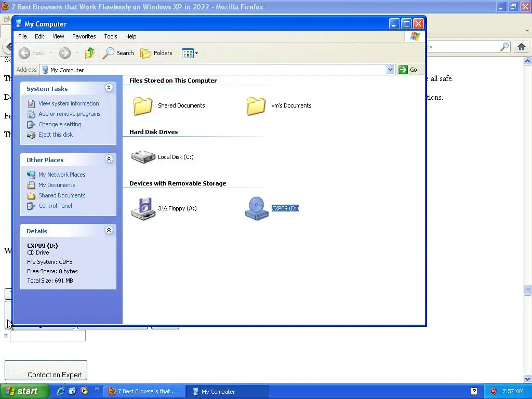
Task: Collapse the Other Places panel
Action: 109,159
